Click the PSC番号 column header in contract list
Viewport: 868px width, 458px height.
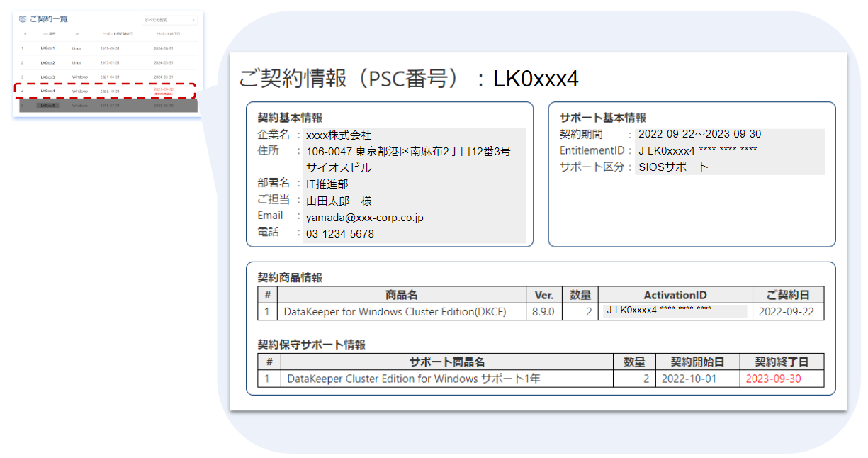point(49,33)
